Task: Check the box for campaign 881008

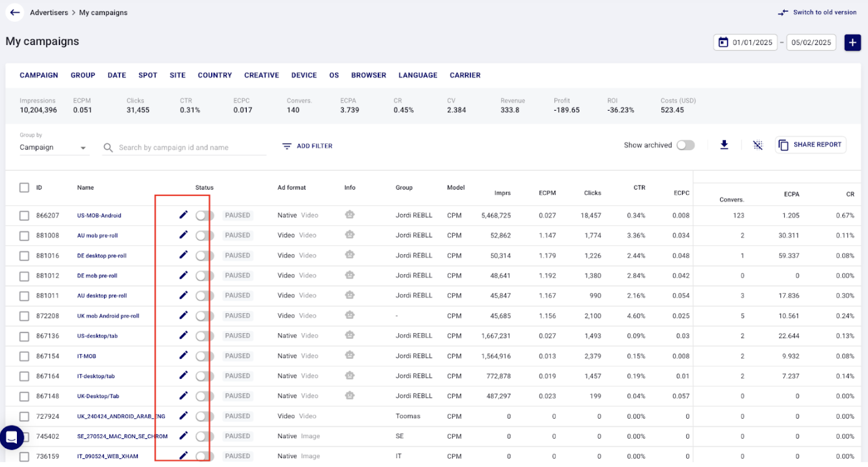Action: click(x=24, y=236)
